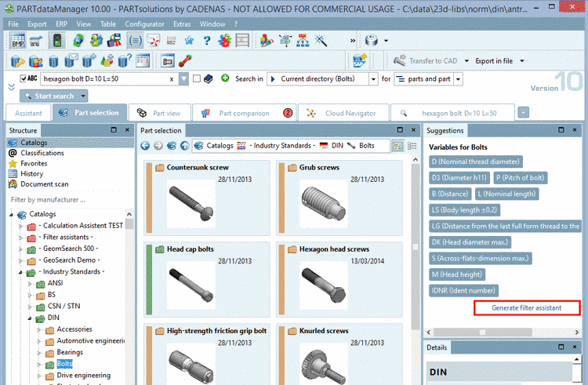This screenshot has height=385, width=588.
Task: Click the shopping cart toolbar icon
Action: pos(35,41)
